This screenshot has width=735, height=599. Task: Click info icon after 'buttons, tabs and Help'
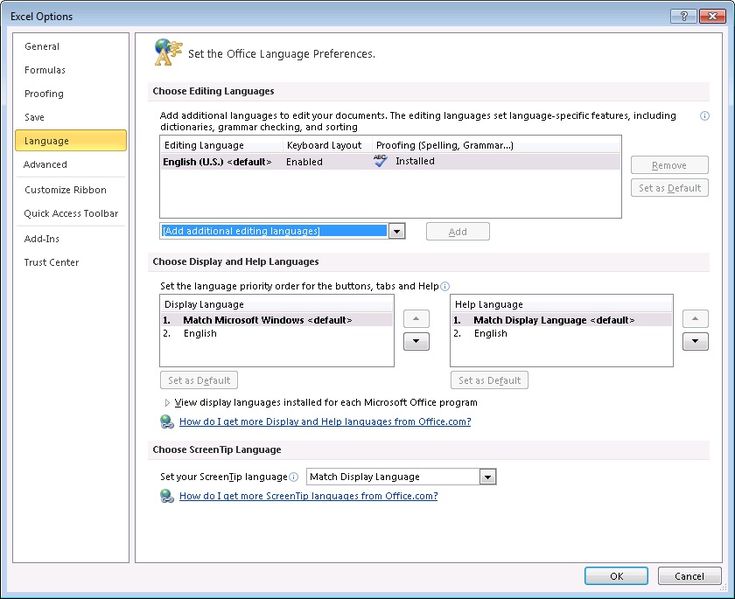point(445,286)
